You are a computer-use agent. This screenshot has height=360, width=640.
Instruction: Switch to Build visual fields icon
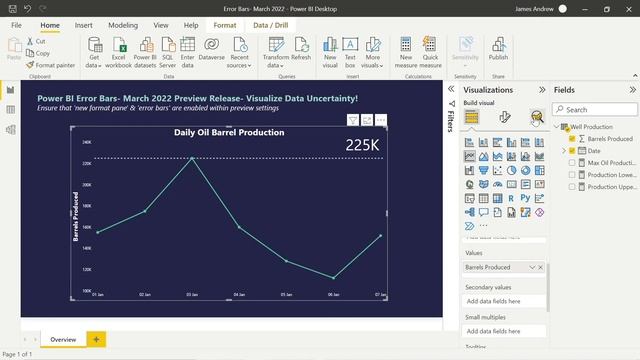pyautogui.click(x=471, y=117)
